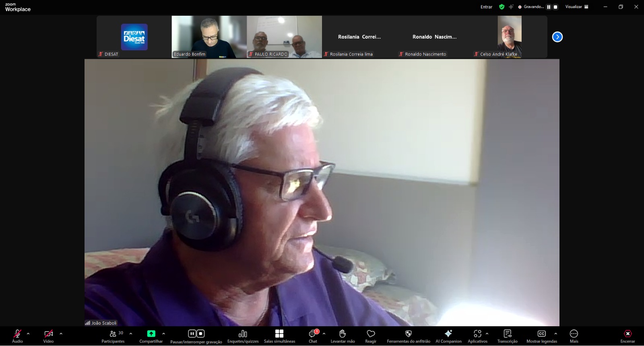Pause recording from top bar
The width and height of the screenshot is (644, 346).
549,7
